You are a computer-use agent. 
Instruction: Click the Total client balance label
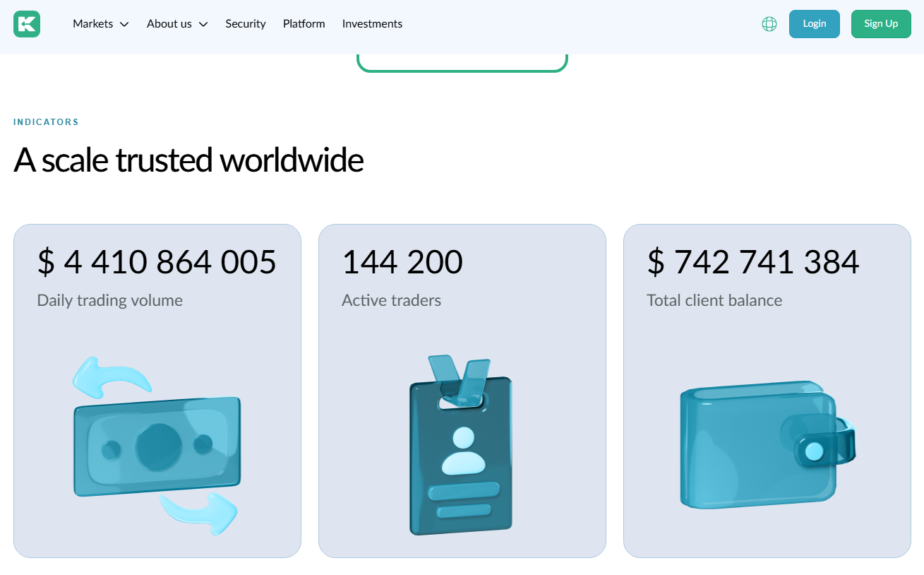(714, 300)
